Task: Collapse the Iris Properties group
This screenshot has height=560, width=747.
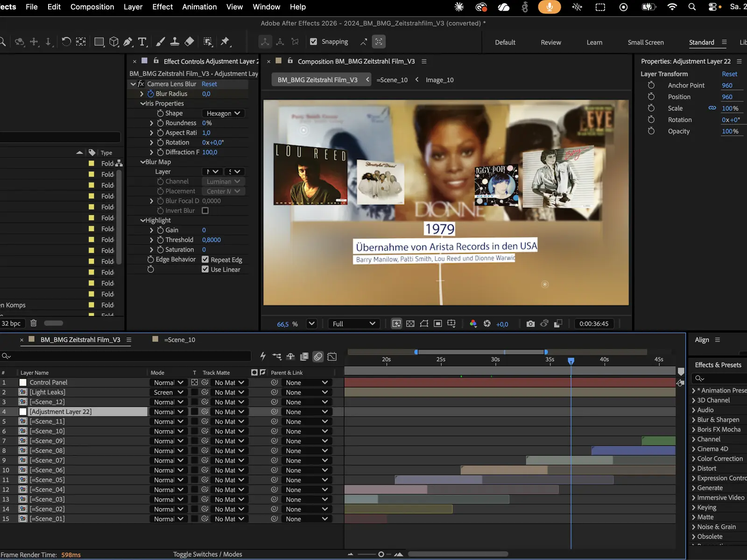Action: [x=143, y=104]
